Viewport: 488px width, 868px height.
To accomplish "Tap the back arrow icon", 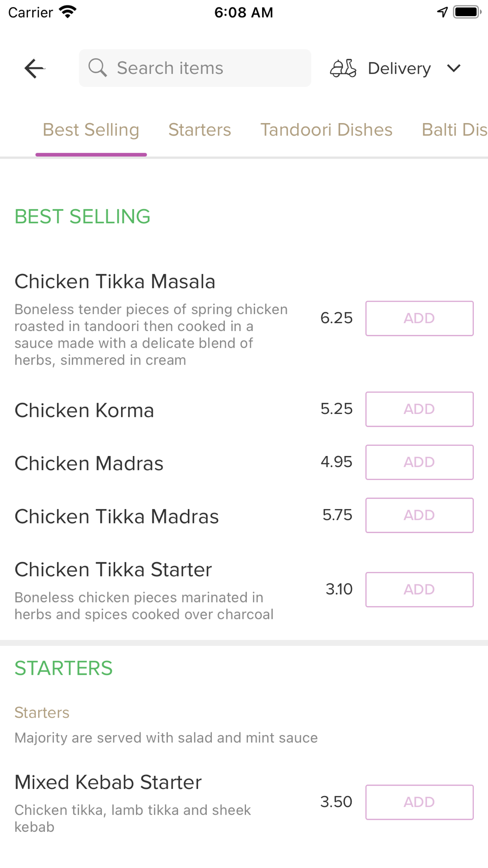I will (x=34, y=68).
